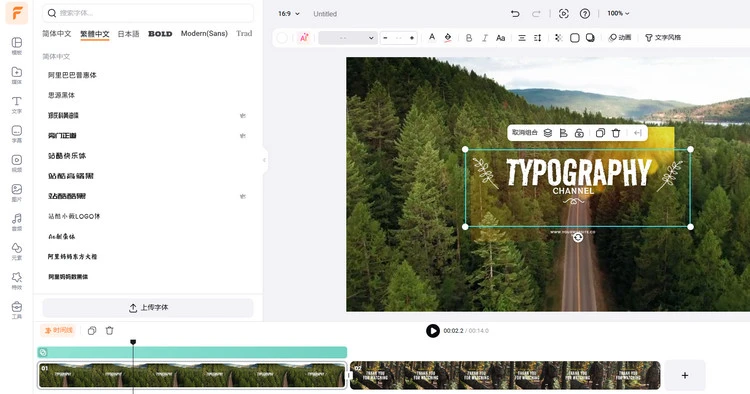Open the Elements sidebar panel
The height and width of the screenshot is (394, 750).
point(17,251)
